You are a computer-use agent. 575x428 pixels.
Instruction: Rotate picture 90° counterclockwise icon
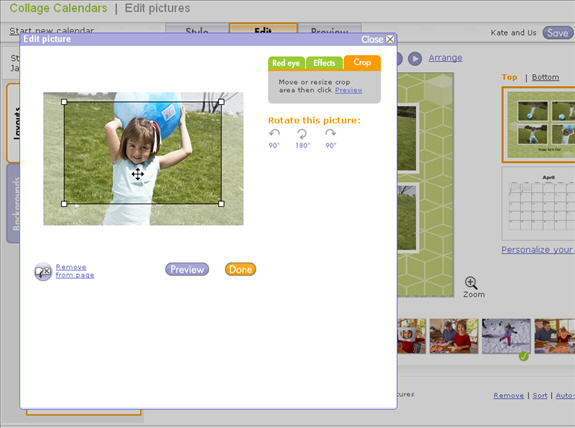pos(274,133)
